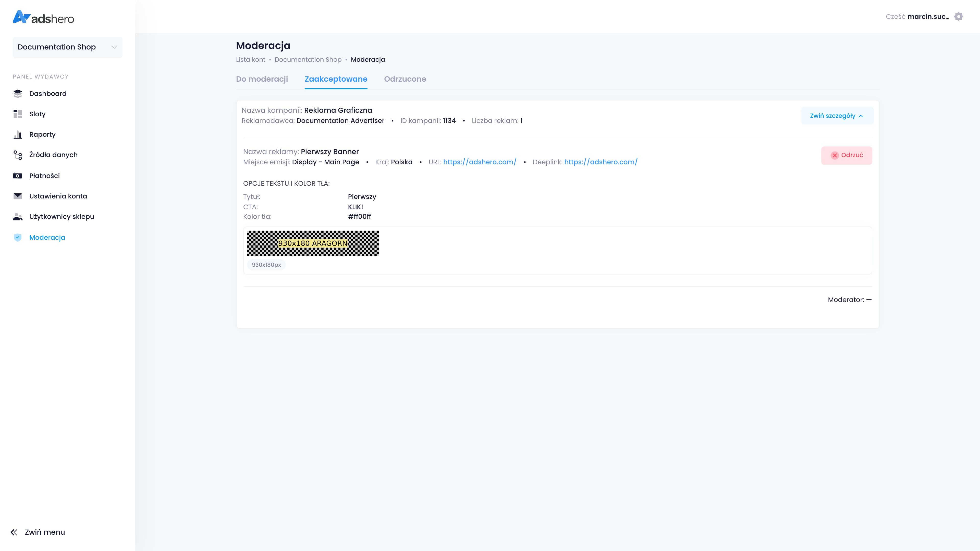Open the Documentation Shop account dropdown
Image resolution: width=980 pixels, height=551 pixels.
[67, 47]
